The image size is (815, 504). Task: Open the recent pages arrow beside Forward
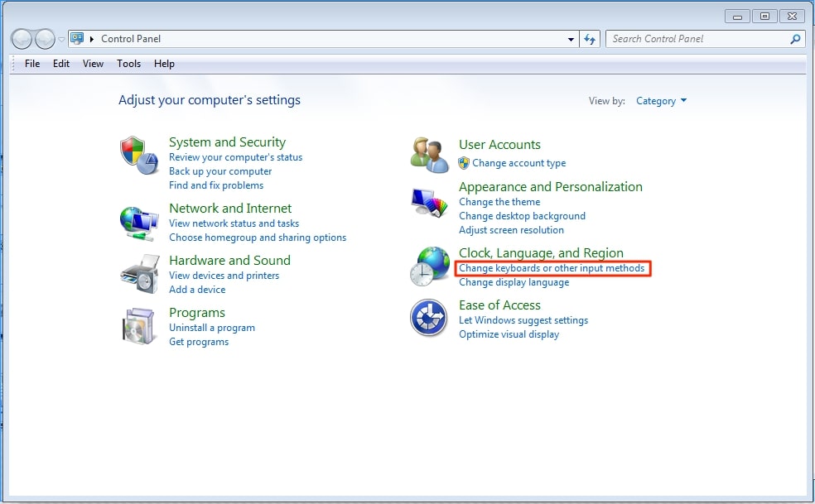coord(61,39)
